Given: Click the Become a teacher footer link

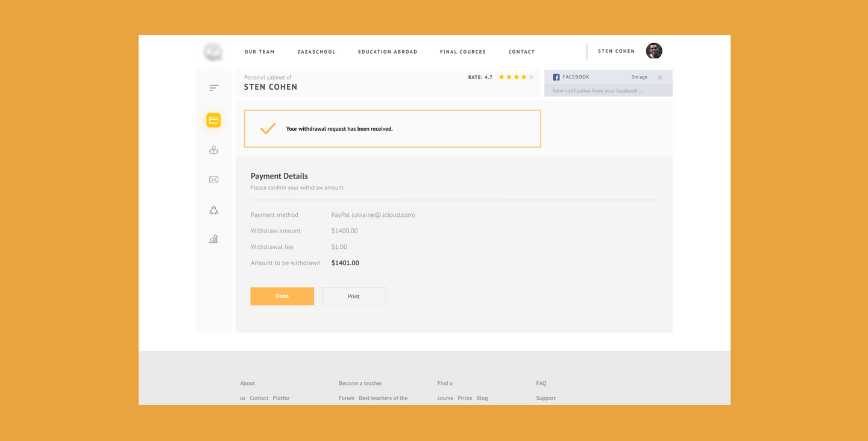Looking at the screenshot, I should 360,383.
